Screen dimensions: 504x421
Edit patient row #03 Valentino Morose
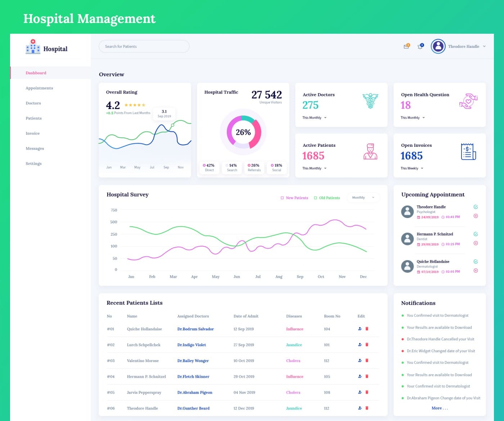(360, 361)
